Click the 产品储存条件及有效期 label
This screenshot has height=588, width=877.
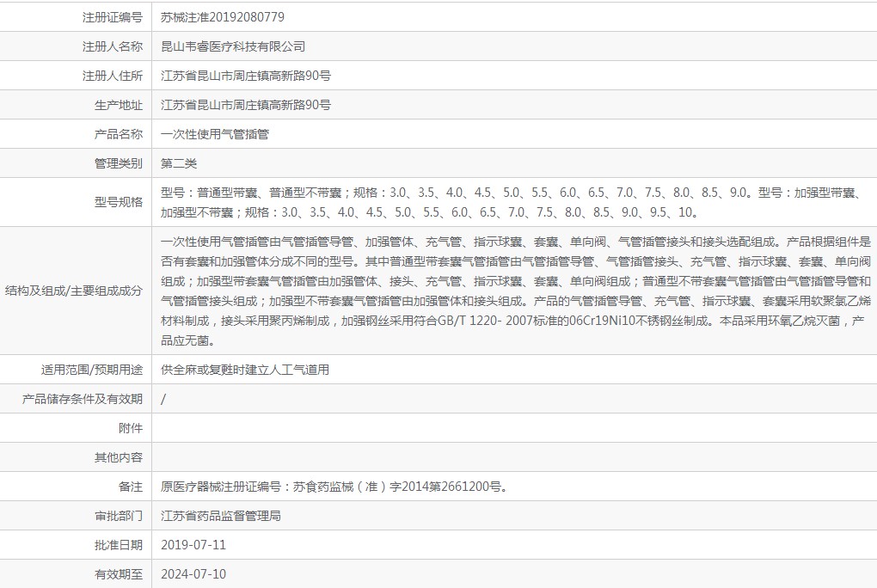(83, 399)
